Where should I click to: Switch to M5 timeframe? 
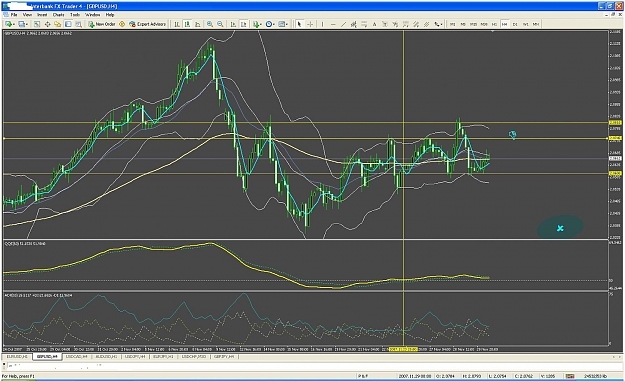[463, 24]
